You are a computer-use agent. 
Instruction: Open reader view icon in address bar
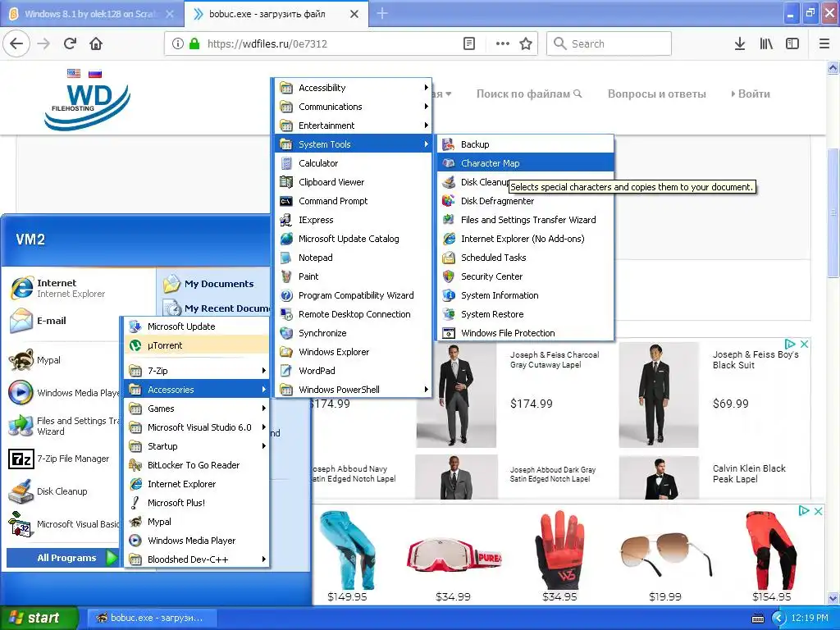point(469,44)
